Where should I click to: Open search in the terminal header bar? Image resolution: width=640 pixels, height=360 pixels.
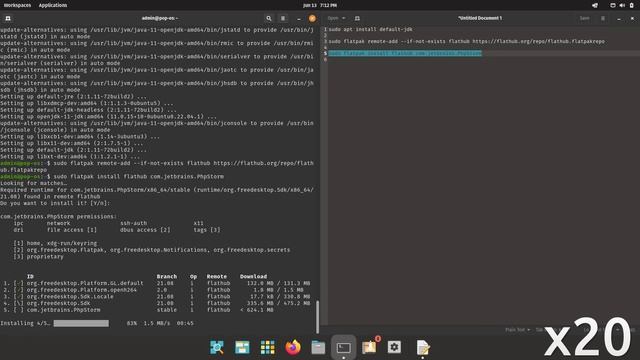tap(269, 18)
